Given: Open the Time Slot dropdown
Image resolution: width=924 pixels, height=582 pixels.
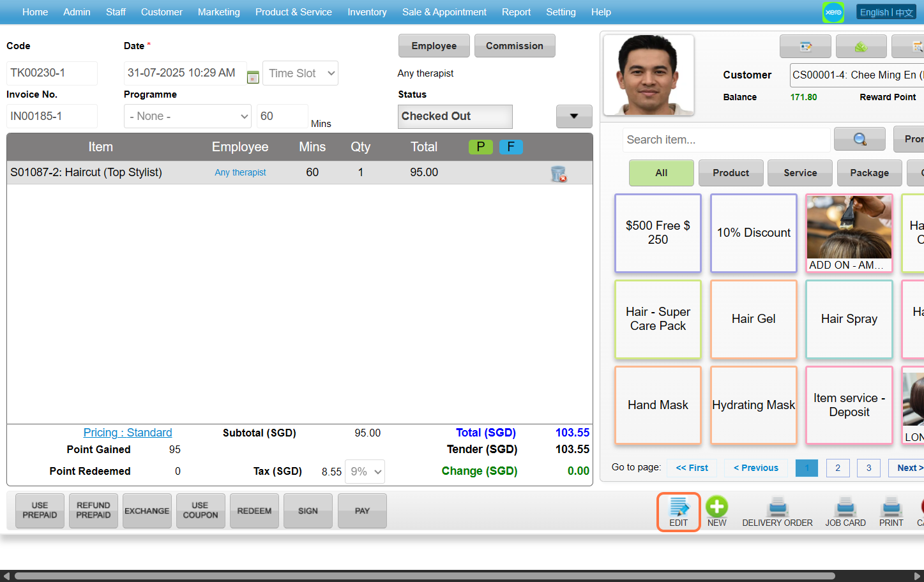Looking at the screenshot, I should coord(300,73).
